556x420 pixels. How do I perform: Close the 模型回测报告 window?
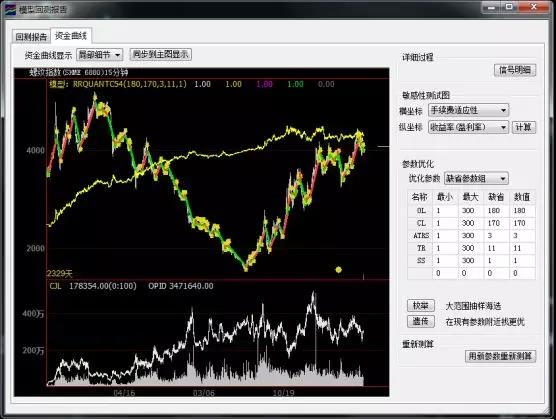[x=534, y=7]
